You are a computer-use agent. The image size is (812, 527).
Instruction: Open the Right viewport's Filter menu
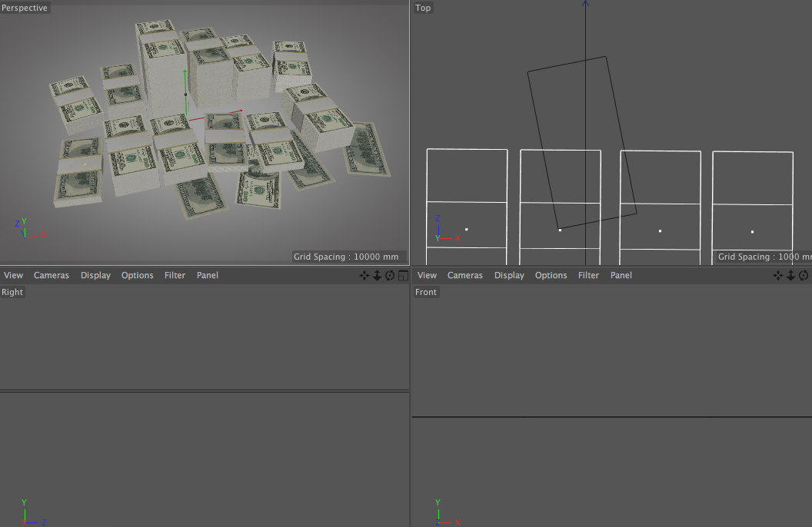pyautogui.click(x=175, y=275)
